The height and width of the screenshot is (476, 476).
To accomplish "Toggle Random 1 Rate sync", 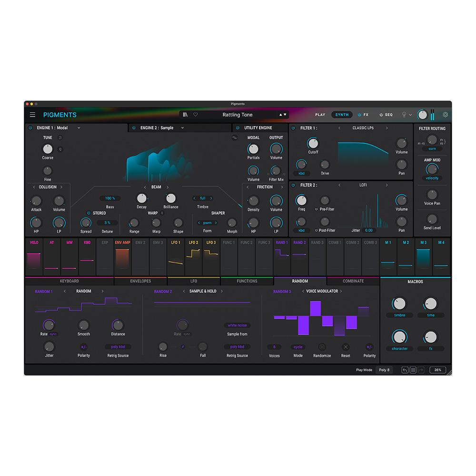I will click(x=53, y=334).
